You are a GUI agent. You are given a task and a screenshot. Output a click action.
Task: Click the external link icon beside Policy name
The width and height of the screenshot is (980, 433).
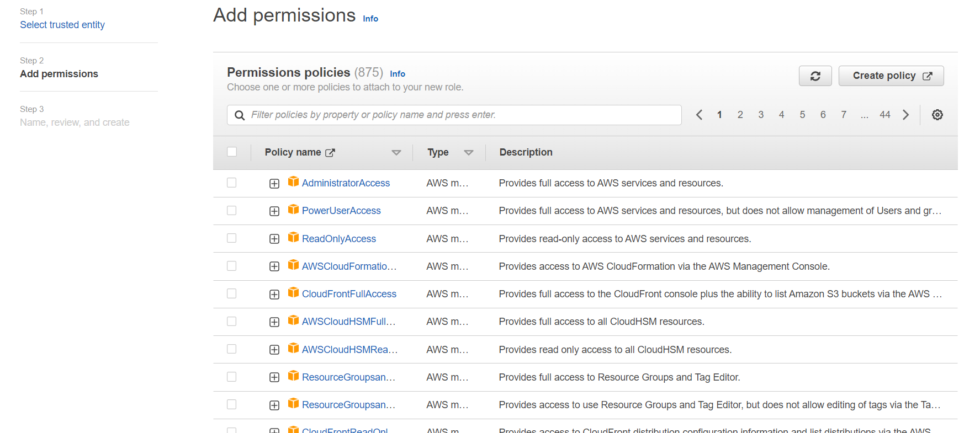tap(330, 153)
